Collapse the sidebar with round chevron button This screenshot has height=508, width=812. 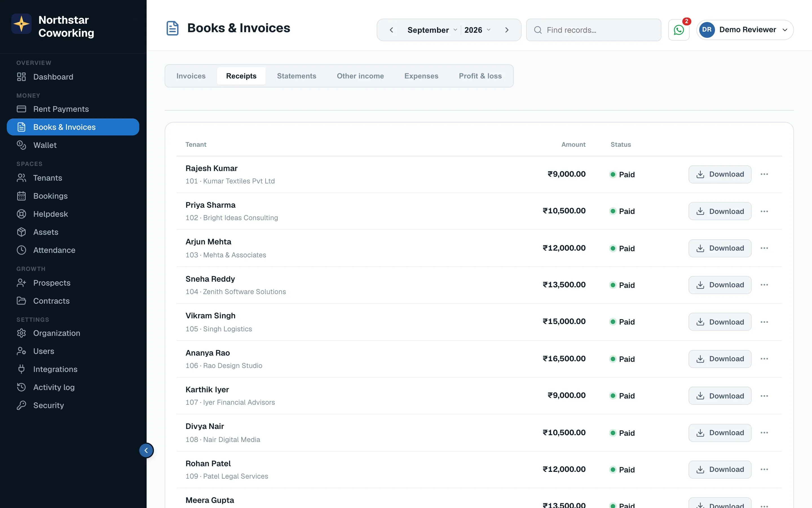(146, 450)
